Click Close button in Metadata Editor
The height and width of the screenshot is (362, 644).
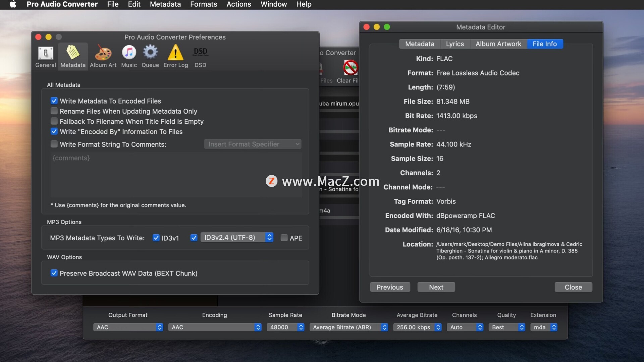point(573,287)
